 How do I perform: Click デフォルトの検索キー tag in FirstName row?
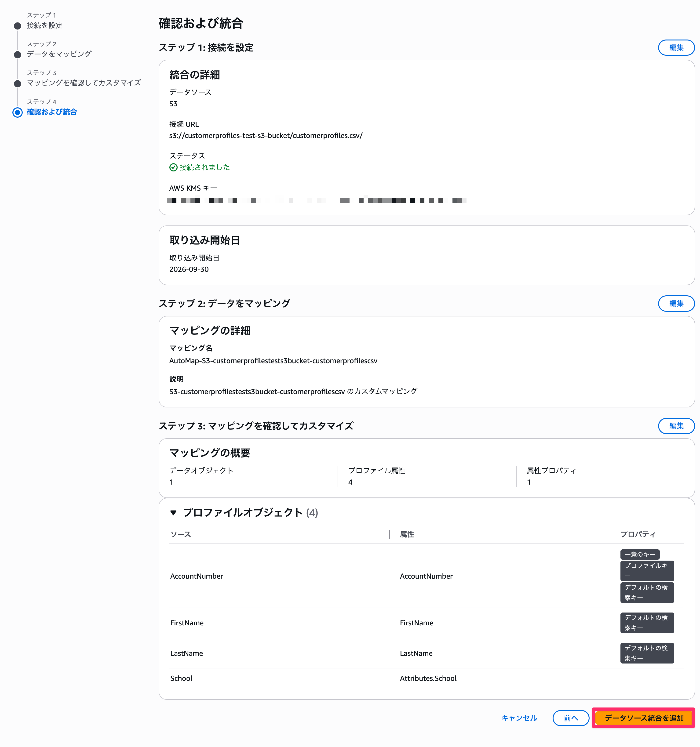pyautogui.click(x=647, y=623)
